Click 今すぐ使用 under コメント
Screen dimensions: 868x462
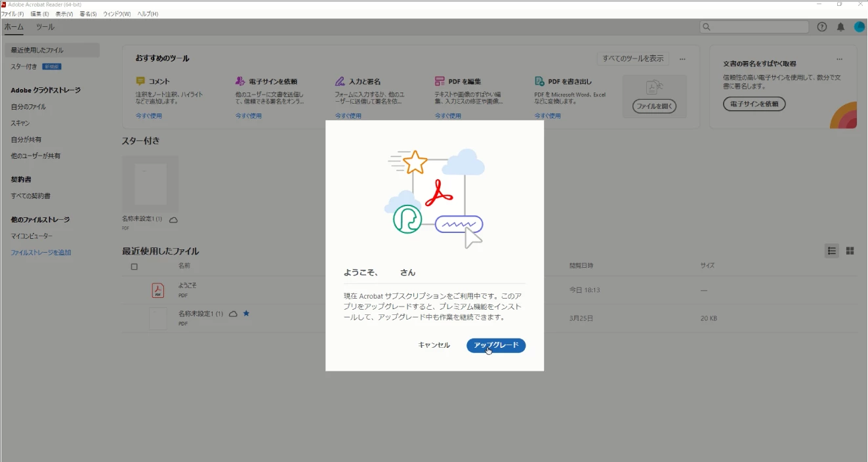[x=149, y=116]
